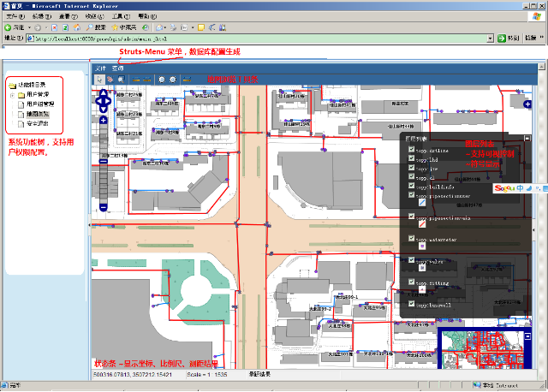Screen dimensions: 548x392
Task: Click the pan hand map tool
Action: [111, 80]
